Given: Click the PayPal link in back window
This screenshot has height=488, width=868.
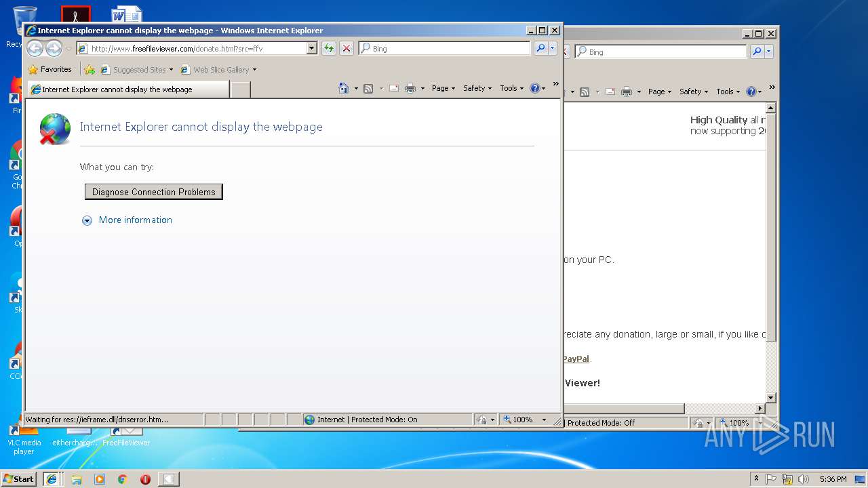Looking at the screenshot, I should pos(576,359).
